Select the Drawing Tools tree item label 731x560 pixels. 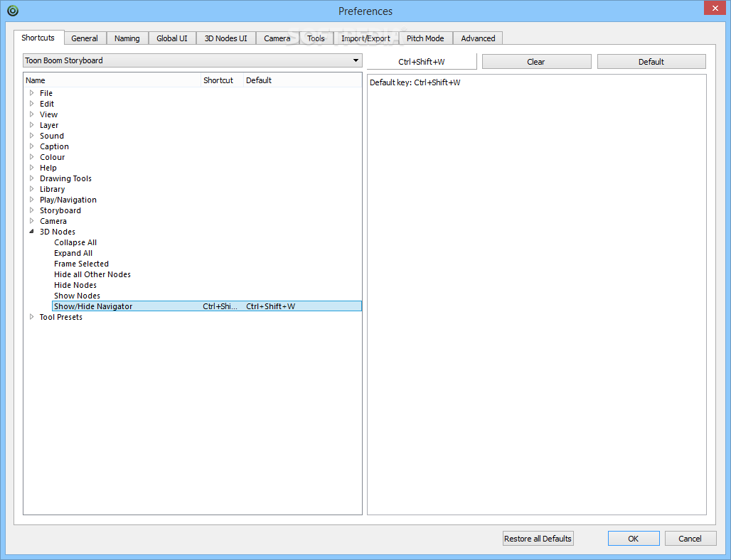pyautogui.click(x=65, y=178)
